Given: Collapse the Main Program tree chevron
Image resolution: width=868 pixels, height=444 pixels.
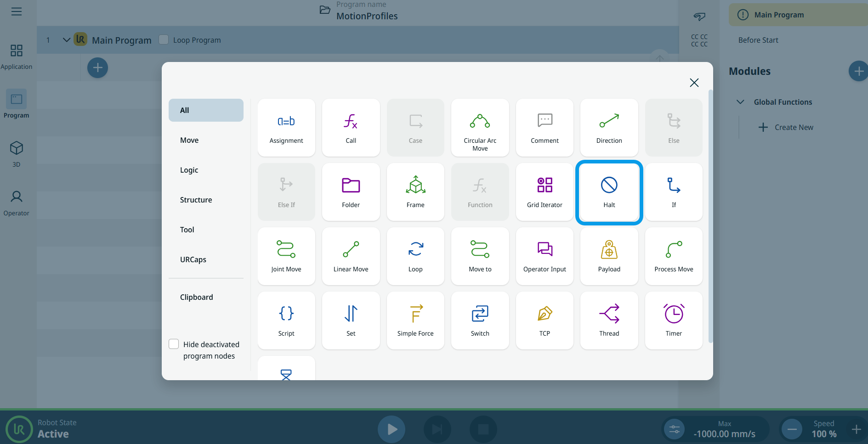Looking at the screenshot, I should click(67, 40).
